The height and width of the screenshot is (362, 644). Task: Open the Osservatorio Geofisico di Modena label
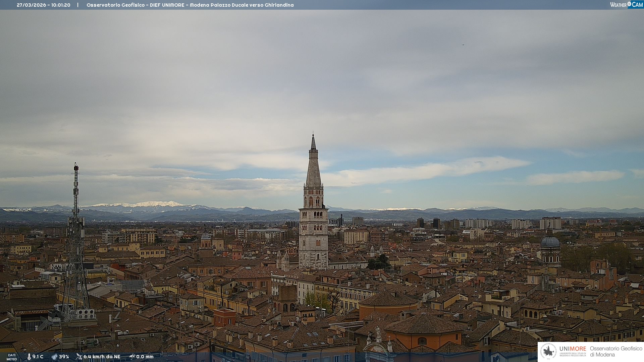[616, 351]
